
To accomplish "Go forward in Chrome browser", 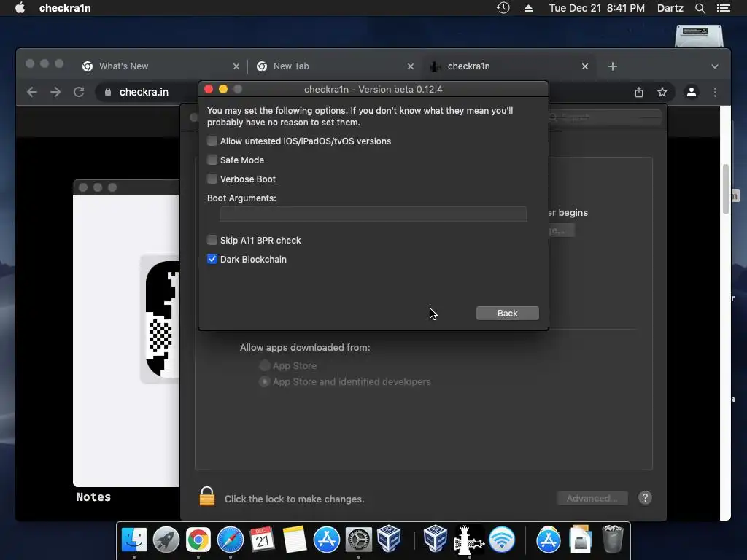I will tap(55, 92).
